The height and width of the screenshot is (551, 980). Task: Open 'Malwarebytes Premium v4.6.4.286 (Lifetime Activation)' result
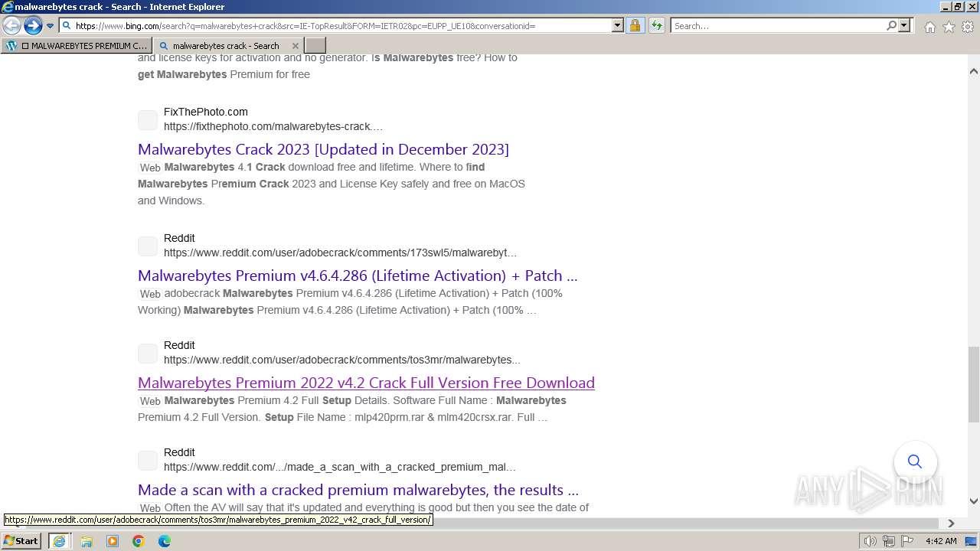(358, 275)
